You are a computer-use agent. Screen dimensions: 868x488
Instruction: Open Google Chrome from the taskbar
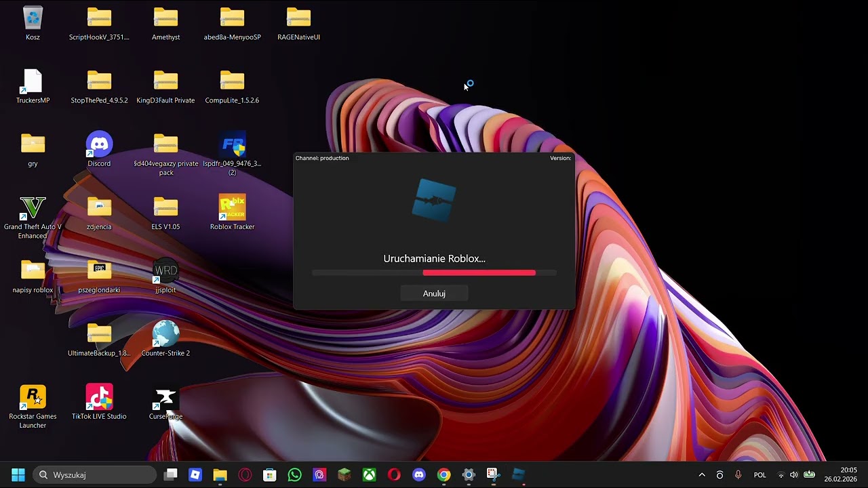pos(443,475)
